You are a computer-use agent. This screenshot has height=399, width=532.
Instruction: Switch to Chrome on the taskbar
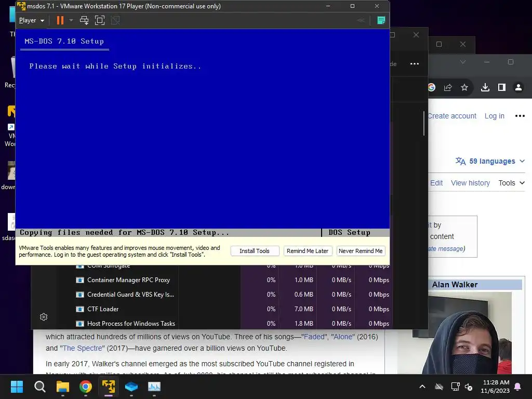[x=86, y=387]
